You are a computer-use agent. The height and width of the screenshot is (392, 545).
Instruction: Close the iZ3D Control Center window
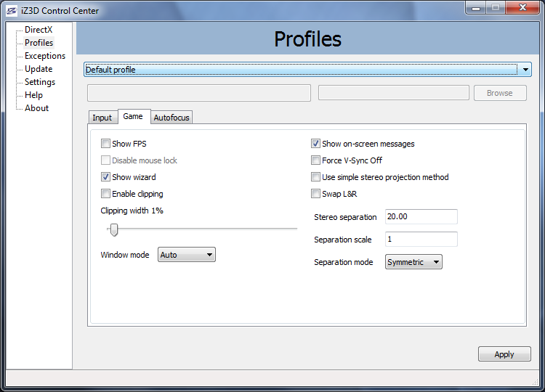pos(522,8)
